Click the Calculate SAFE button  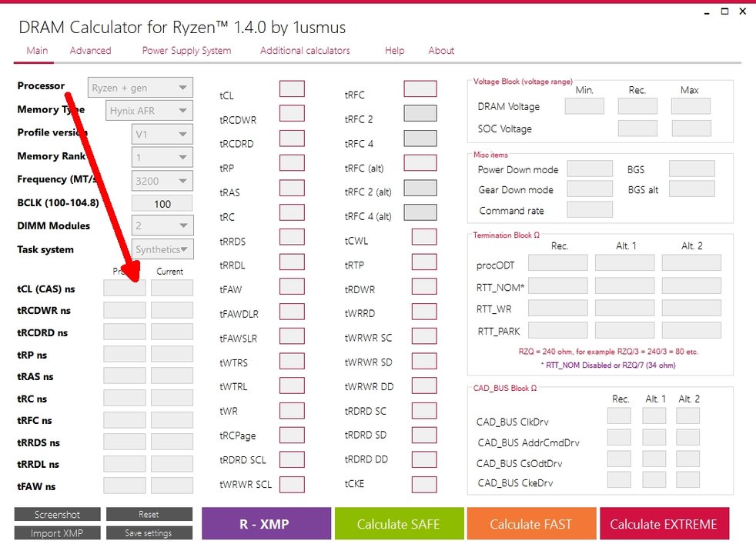pyautogui.click(x=399, y=524)
